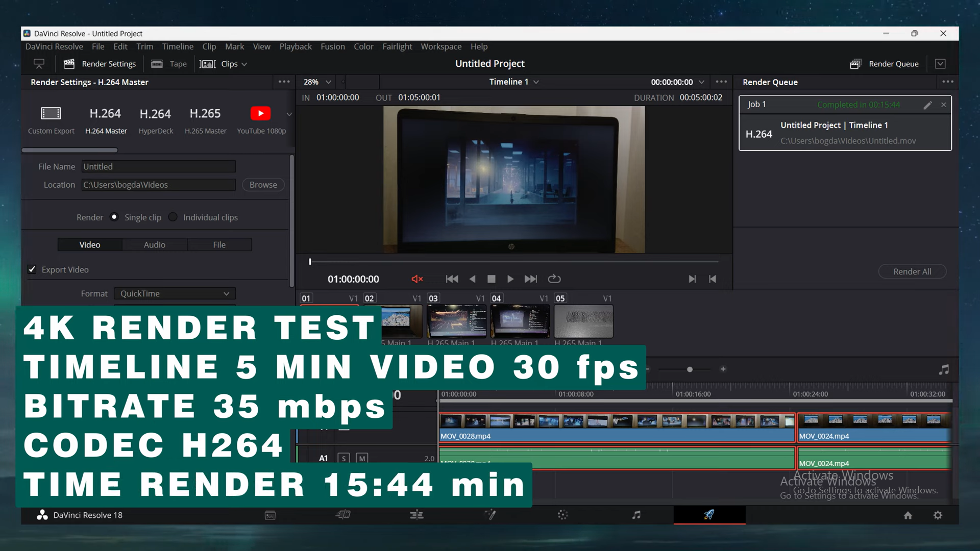This screenshot has width=980, height=551.
Task: Edit Job 1 with the pencil icon
Action: pos(927,105)
